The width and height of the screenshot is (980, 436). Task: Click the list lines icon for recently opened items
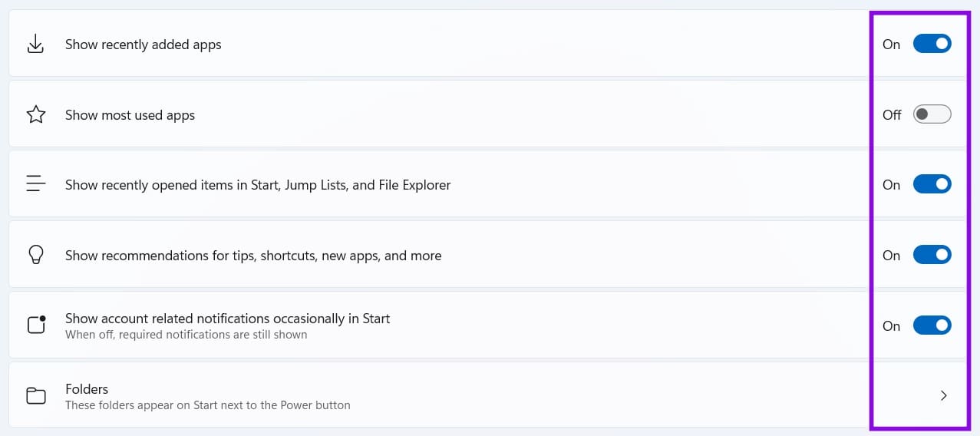point(36,184)
